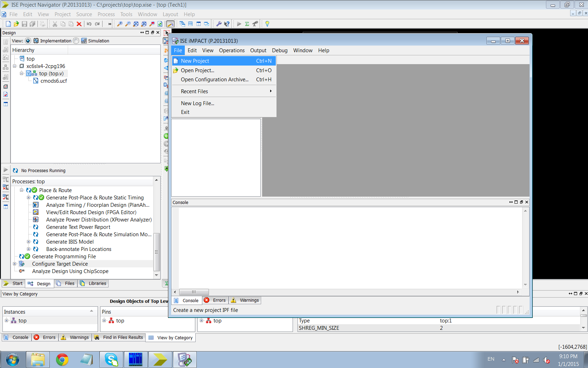Click the EN language indicator in taskbar
Viewport: 588px width, 368px height.
[x=491, y=359]
